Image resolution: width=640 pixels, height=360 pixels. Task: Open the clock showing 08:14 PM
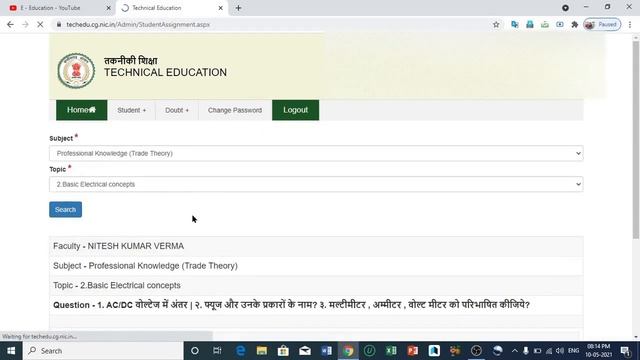(x=599, y=351)
